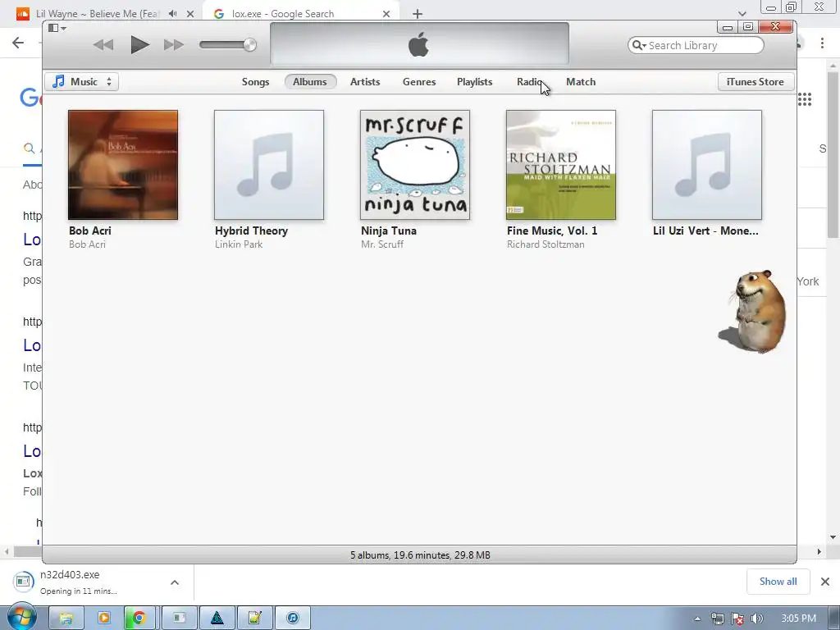Open the Google apps grid
Viewport: 840px width, 630px height.
(x=805, y=99)
